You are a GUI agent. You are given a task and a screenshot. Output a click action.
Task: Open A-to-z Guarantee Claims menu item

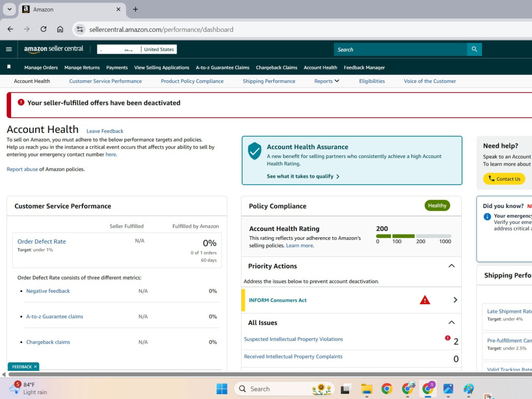pyautogui.click(x=222, y=68)
